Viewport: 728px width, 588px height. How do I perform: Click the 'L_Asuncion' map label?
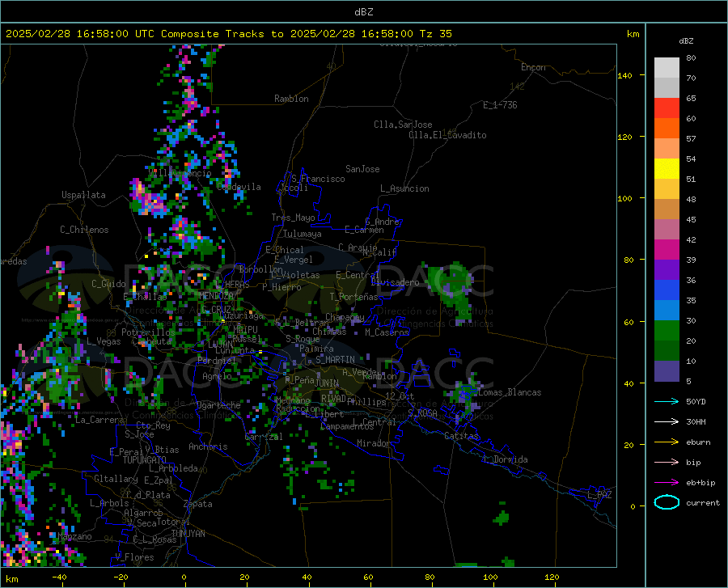[404, 188]
